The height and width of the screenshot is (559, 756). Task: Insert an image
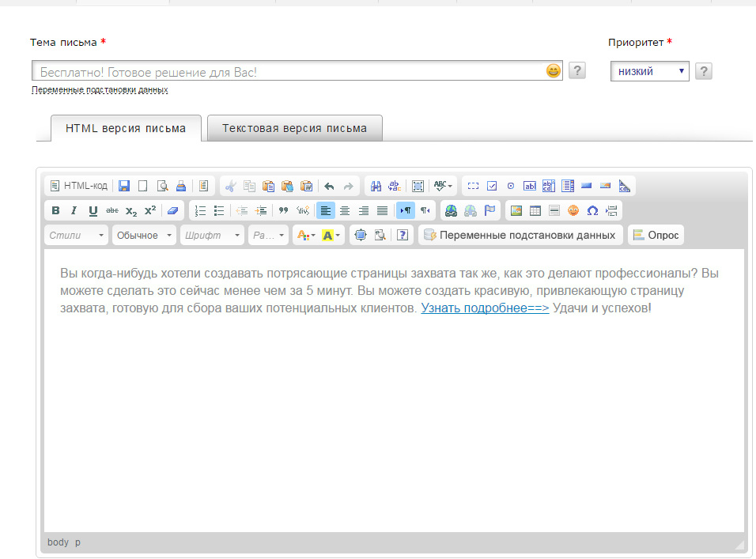(516, 210)
